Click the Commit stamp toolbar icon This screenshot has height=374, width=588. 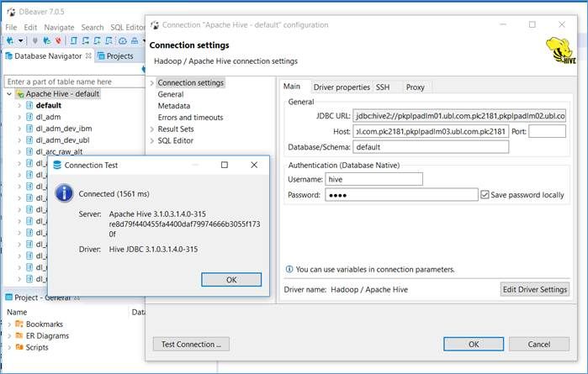click(135, 40)
